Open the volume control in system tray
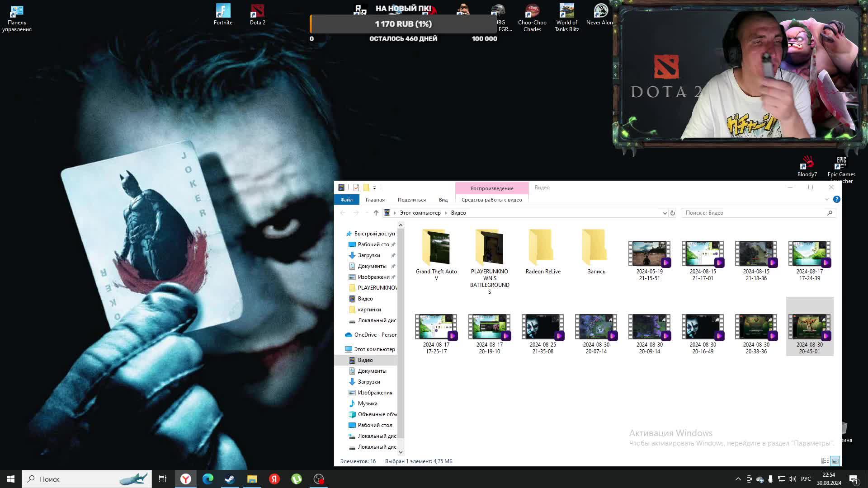Image resolution: width=868 pixels, height=488 pixels. (792, 479)
